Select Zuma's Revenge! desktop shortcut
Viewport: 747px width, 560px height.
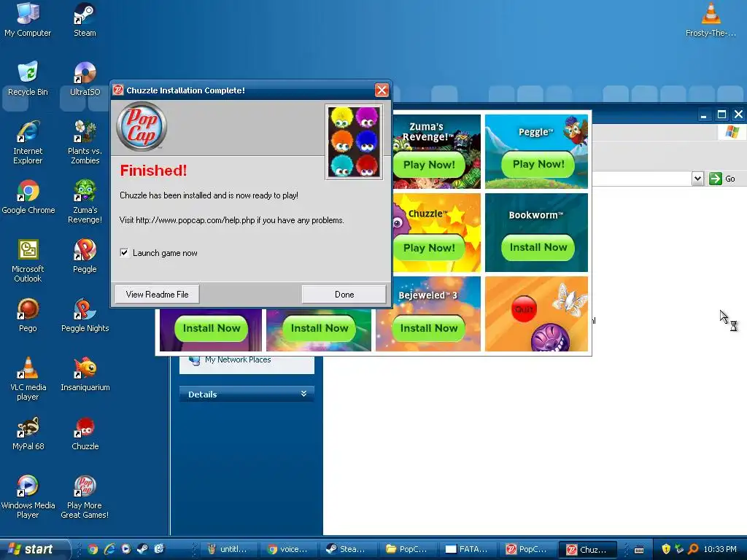point(85,201)
